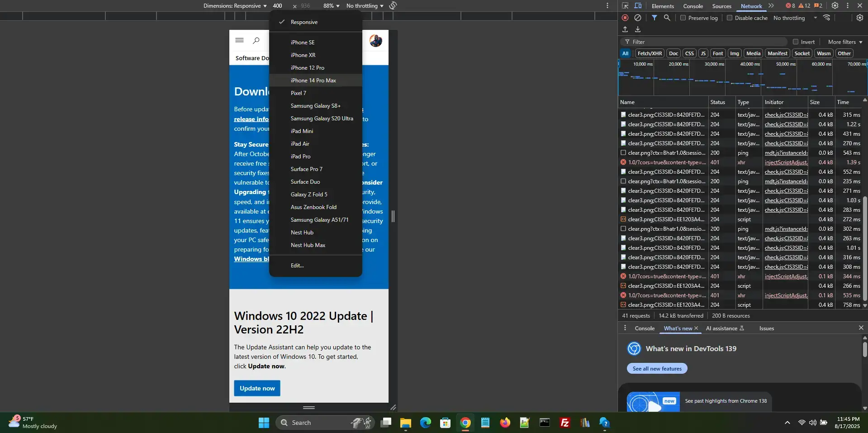This screenshot has height=433, width=868.
Task: Click See all new features button
Action: click(x=657, y=368)
